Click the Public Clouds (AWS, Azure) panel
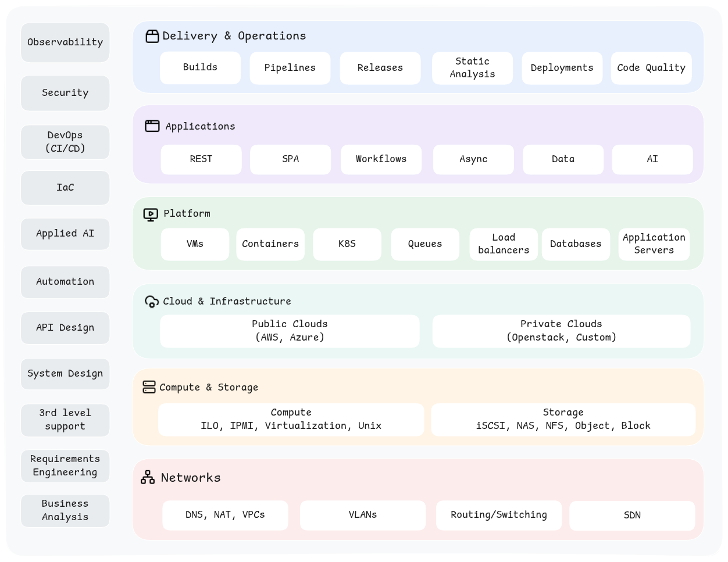Image resolution: width=728 pixels, height=562 pixels. click(290, 331)
